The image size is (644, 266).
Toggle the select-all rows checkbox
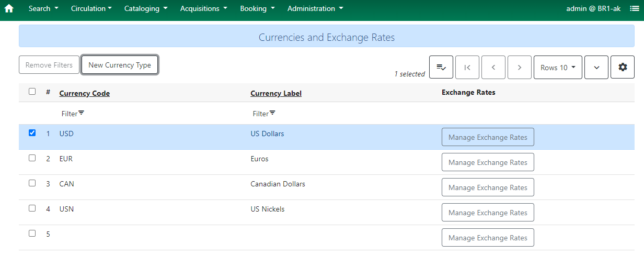[x=32, y=92]
